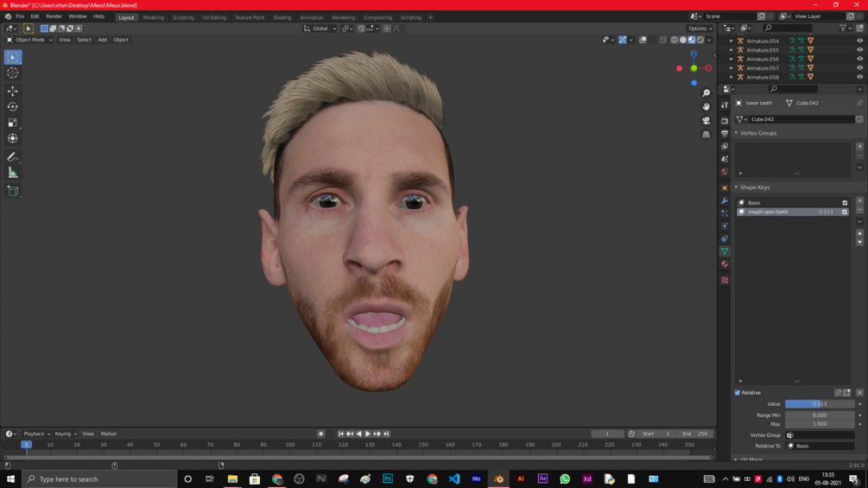
Task: Select the Select Box tool
Action: coord(13,57)
